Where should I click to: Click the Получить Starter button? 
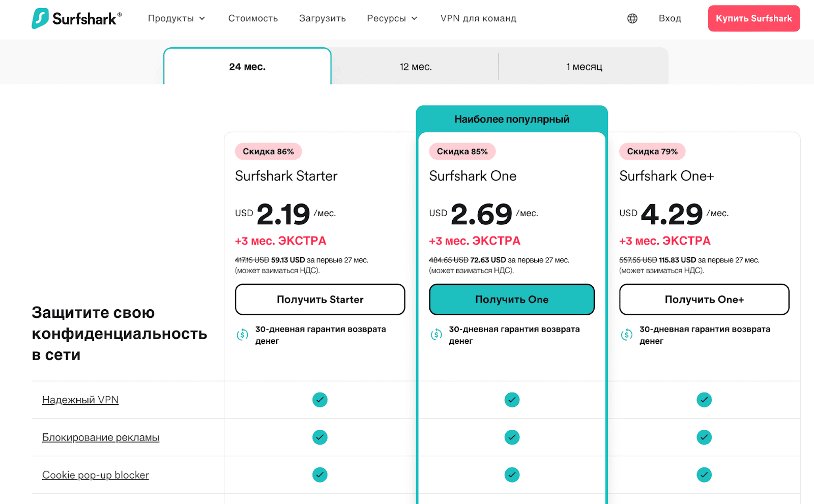pos(320,300)
